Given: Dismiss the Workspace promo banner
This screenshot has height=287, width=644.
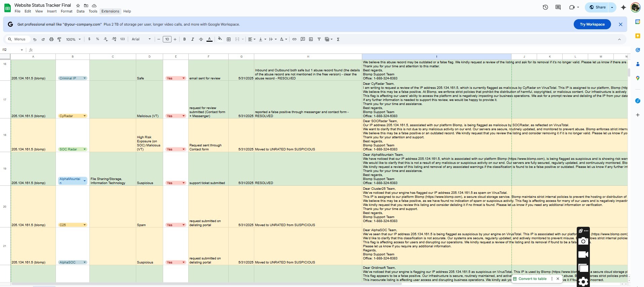Looking at the screenshot, I should [x=620, y=24].
